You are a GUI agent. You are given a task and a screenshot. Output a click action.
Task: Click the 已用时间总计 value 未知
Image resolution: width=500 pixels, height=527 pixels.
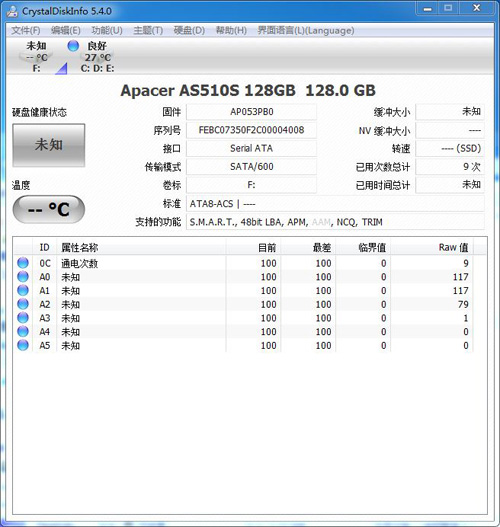(x=450, y=185)
